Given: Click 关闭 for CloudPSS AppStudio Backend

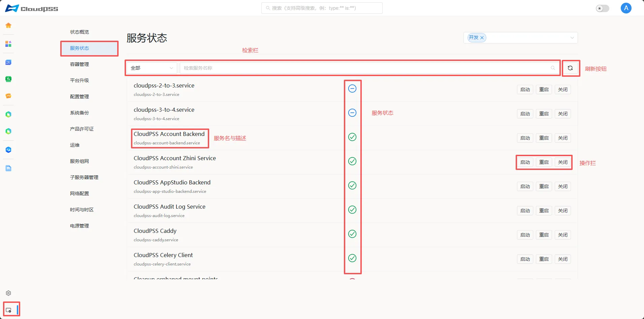Looking at the screenshot, I should pos(563,186).
